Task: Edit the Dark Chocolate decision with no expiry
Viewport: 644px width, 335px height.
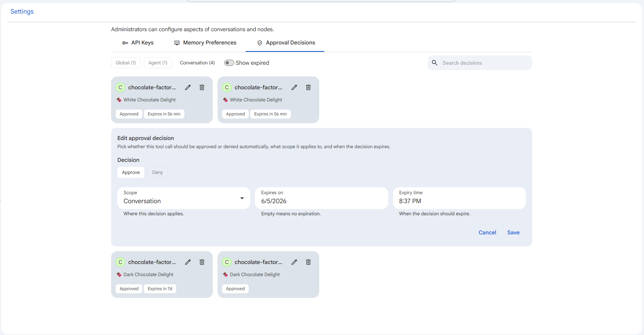Action: click(x=294, y=262)
